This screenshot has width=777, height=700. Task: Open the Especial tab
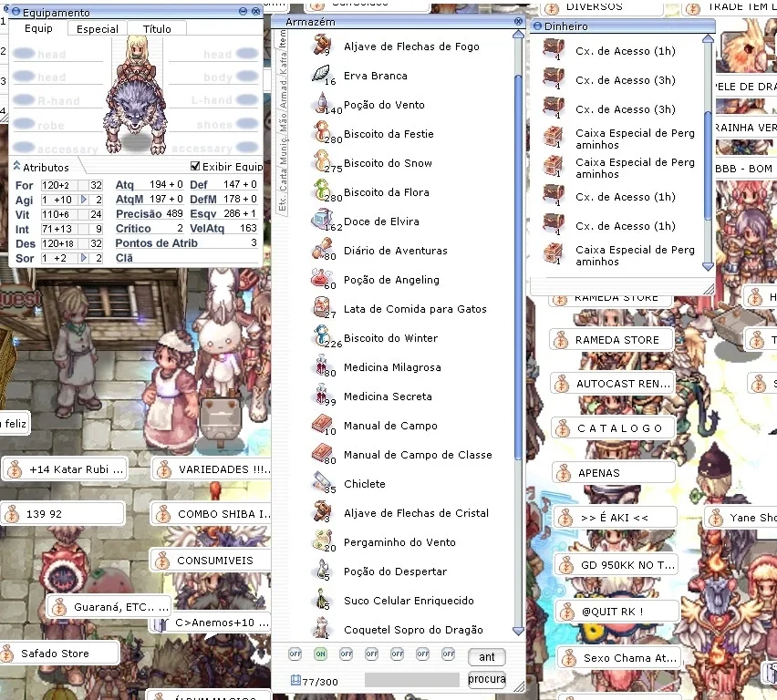(x=97, y=29)
